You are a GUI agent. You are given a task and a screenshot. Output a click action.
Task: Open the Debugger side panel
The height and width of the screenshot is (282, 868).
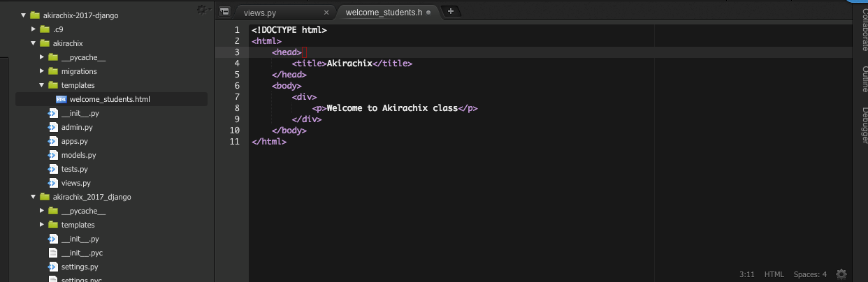click(865, 126)
